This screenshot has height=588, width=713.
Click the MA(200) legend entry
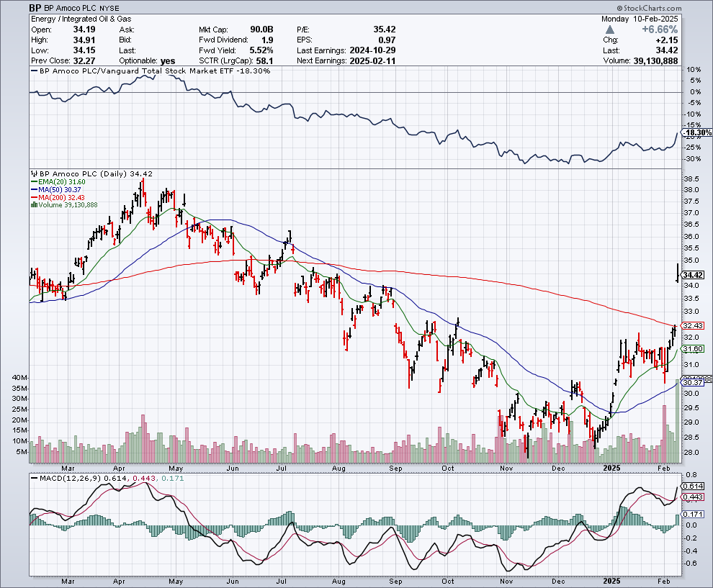pyautogui.click(x=58, y=198)
